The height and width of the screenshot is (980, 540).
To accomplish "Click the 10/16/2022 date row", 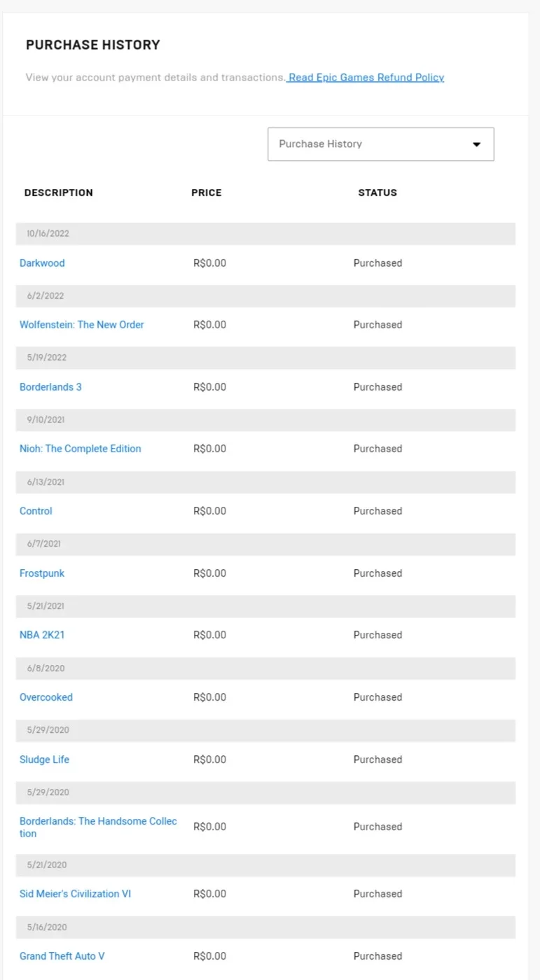I will (265, 234).
